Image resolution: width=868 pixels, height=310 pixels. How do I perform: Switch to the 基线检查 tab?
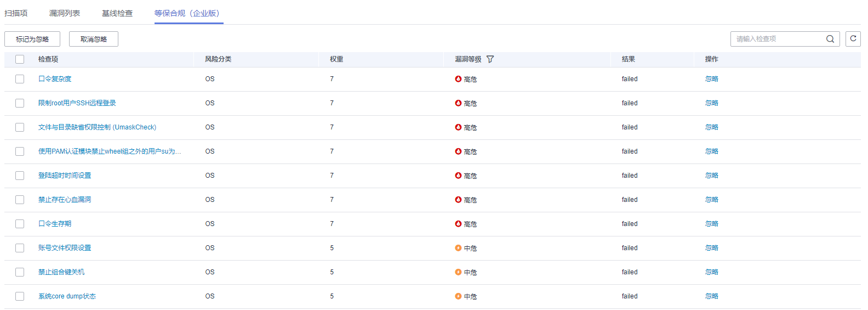tap(117, 13)
